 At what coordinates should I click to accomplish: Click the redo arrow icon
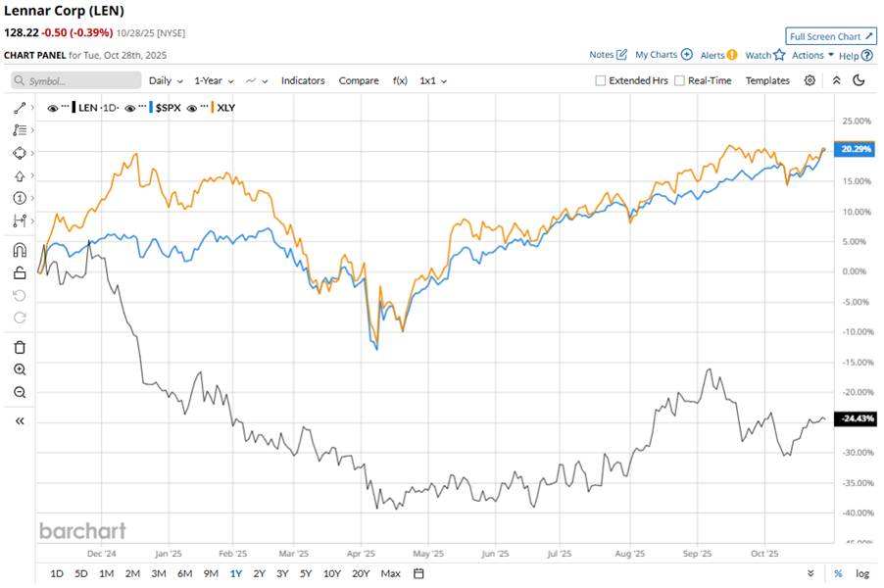[20, 318]
